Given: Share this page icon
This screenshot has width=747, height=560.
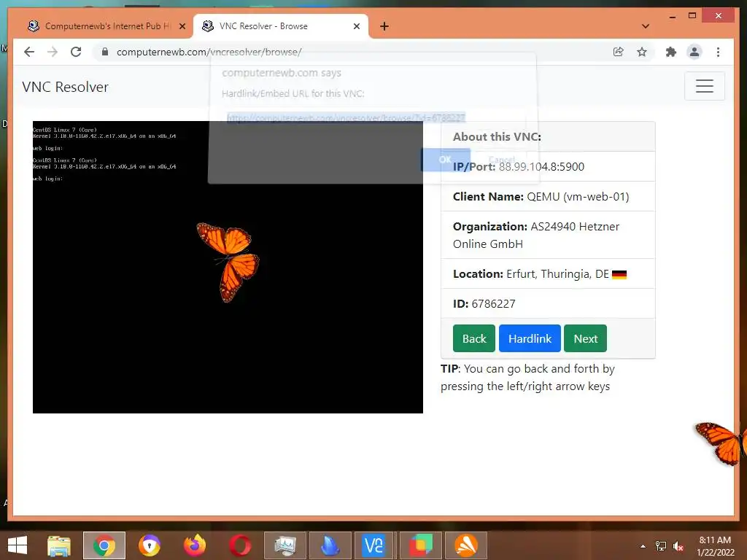Looking at the screenshot, I should tap(619, 52).
